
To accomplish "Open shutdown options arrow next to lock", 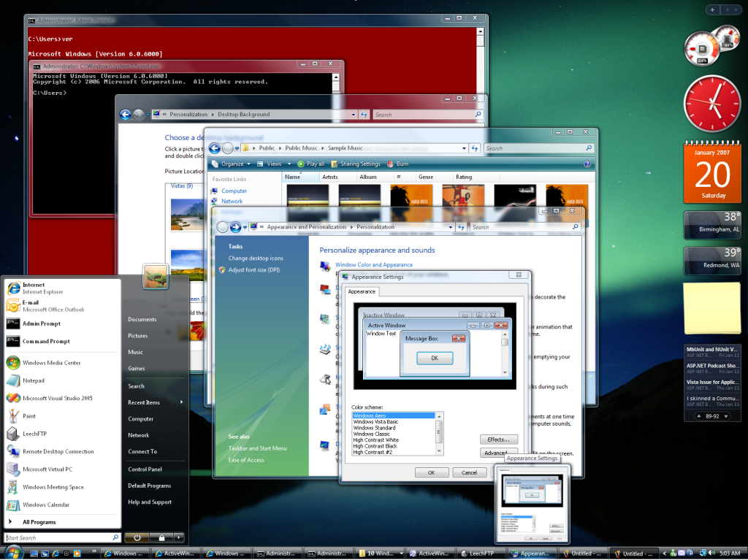I will tap(179, 537).
